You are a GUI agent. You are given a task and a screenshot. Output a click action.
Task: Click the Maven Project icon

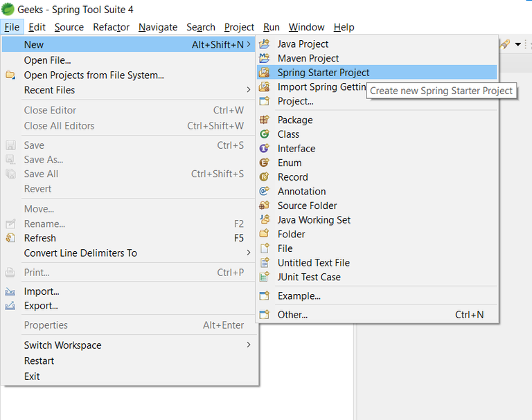264,58
